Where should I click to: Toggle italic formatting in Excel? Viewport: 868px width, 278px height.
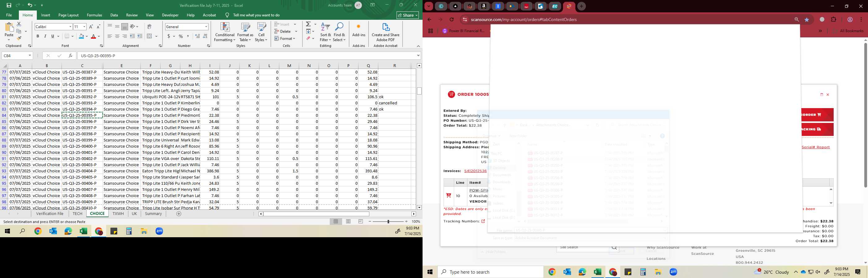pos(45,36)
